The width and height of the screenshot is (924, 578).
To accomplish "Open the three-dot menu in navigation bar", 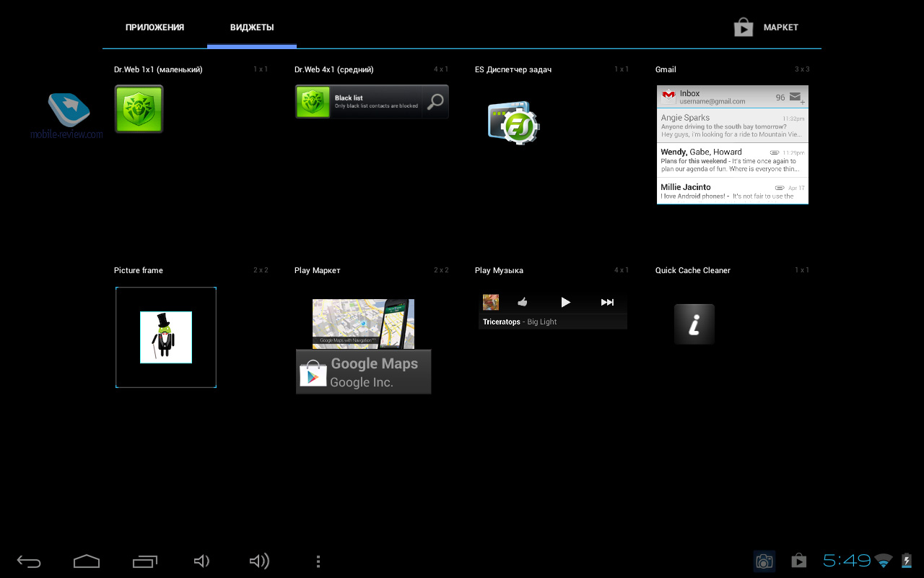I will tap(318, 561).
